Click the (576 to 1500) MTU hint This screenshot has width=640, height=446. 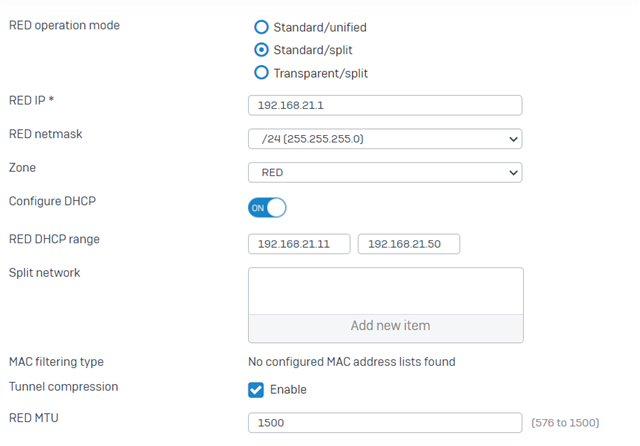565,423
